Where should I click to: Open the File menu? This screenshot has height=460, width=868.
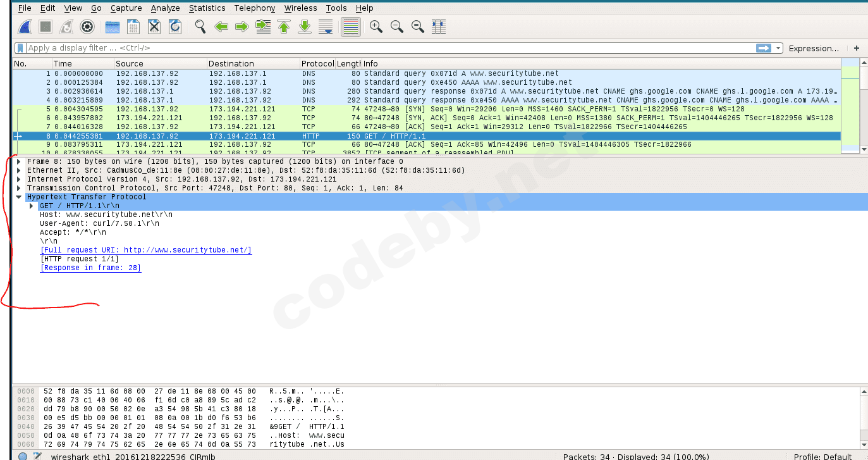(x=25, y=8)
